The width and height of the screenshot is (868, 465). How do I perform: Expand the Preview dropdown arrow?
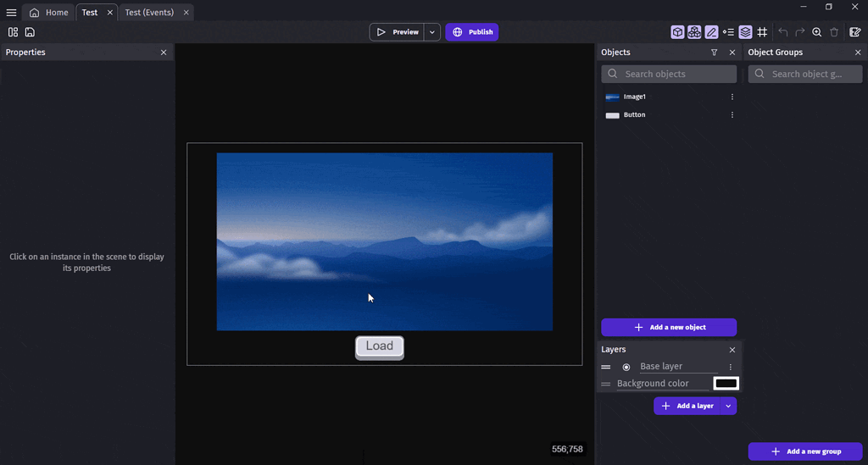tap(432, 32)
